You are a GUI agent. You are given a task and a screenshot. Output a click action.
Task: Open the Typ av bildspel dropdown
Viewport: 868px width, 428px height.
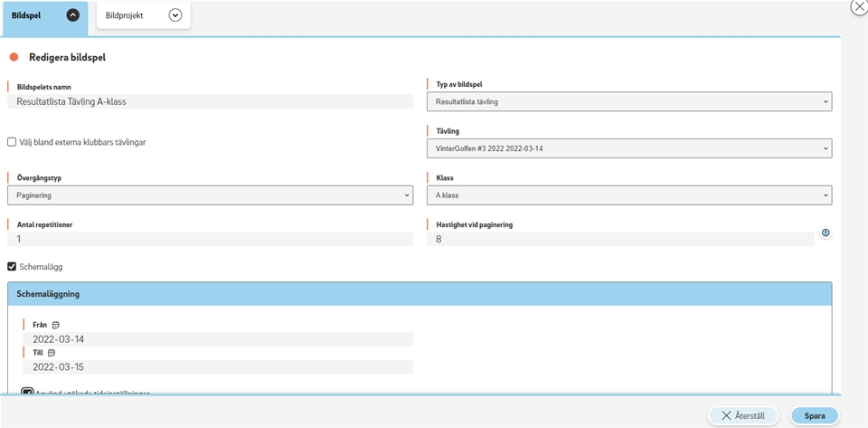628,102
